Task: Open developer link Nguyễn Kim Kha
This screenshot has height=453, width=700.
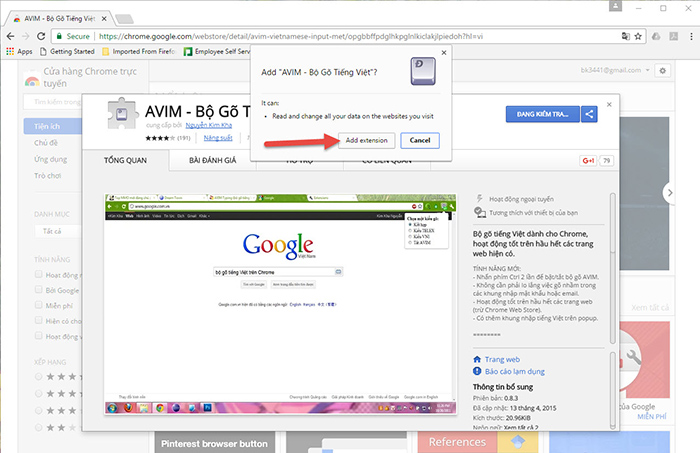Action: (x=208, y=125)
